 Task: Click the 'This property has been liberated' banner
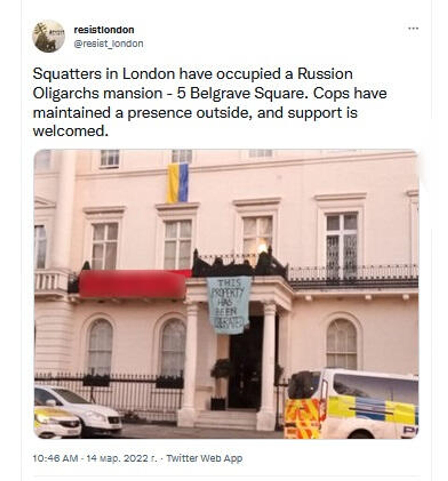[x=229, y=305]
